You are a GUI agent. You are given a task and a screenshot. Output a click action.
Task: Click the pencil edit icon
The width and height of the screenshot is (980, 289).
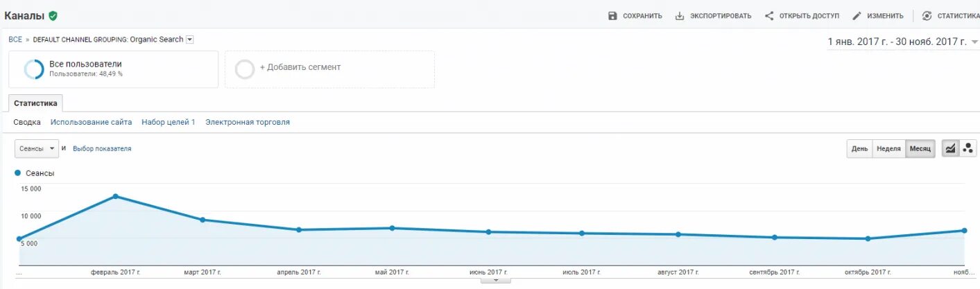coord(857,16)
